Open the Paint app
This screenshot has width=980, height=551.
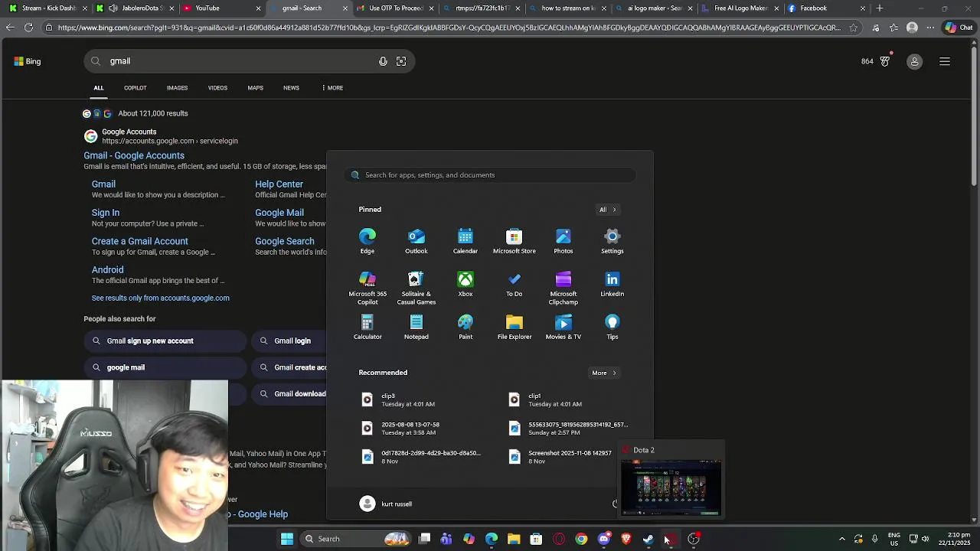click(465, 327)
